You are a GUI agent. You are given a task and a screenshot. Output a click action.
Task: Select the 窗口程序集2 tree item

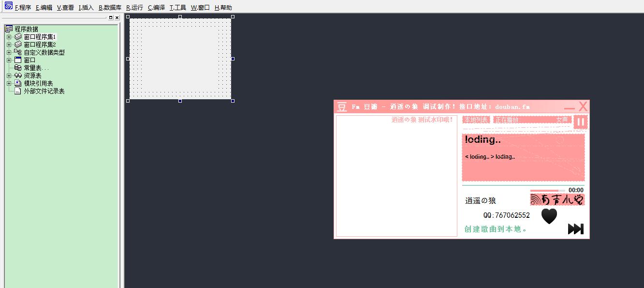[40, 45]
